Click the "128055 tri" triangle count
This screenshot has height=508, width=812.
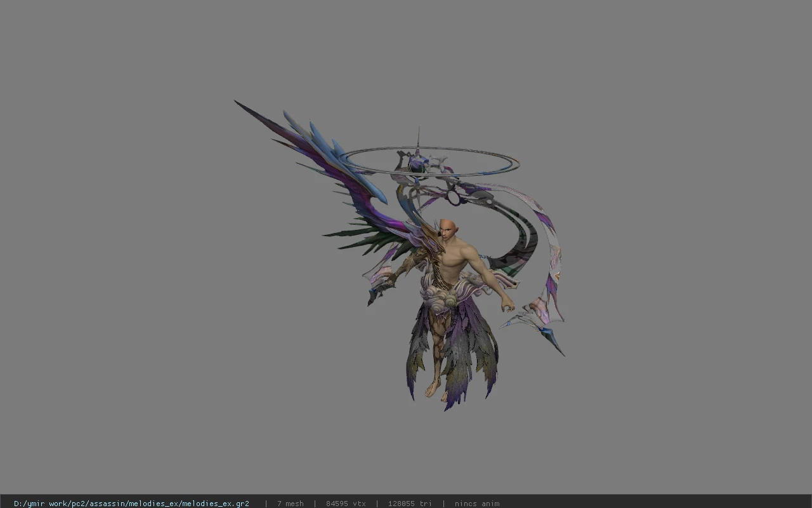pos(410,504)
